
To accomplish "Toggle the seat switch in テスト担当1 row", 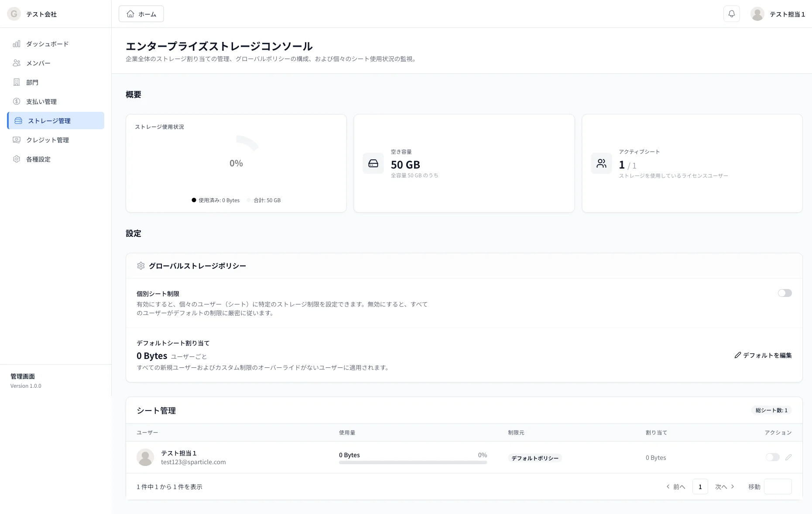I will (x=772, y=457).
